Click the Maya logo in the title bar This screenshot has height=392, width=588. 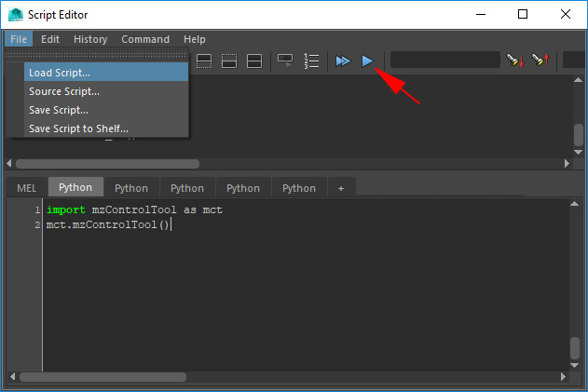(x=16, y=15)
